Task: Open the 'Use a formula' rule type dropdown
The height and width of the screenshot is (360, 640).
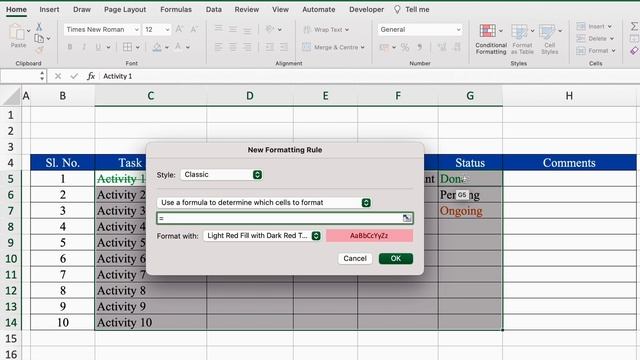Action: (264, 202)
